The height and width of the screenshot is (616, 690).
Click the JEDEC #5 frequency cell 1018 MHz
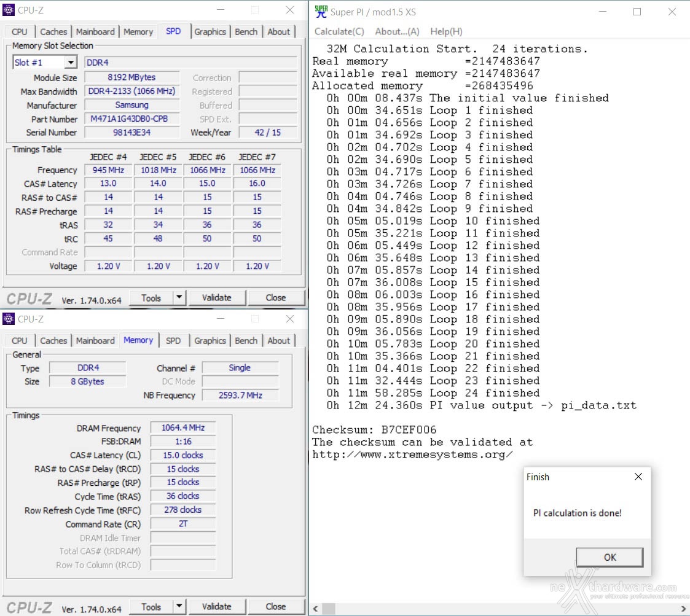158,170
